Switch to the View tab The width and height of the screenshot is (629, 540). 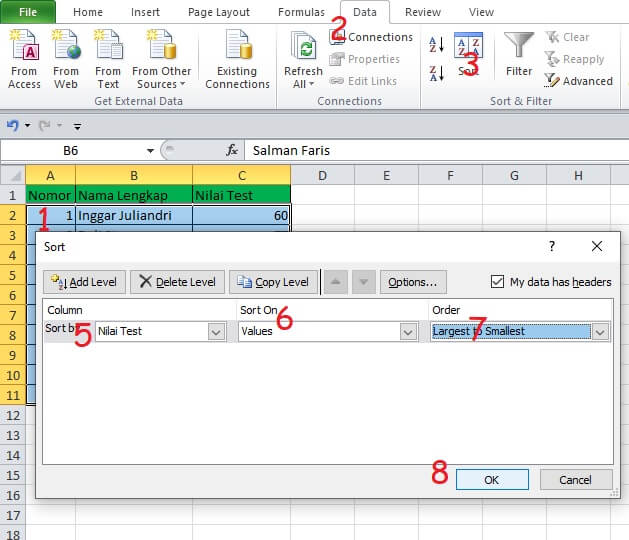pyautogui.click(x=481, y=12)
